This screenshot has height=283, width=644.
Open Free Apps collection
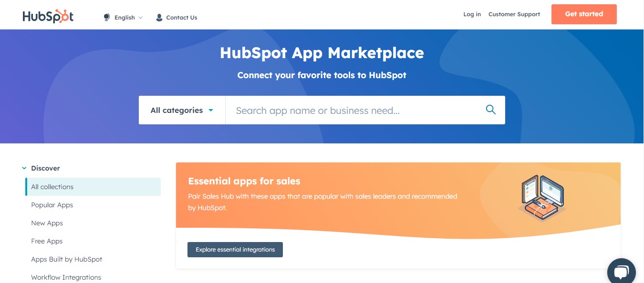coord(47,241)
